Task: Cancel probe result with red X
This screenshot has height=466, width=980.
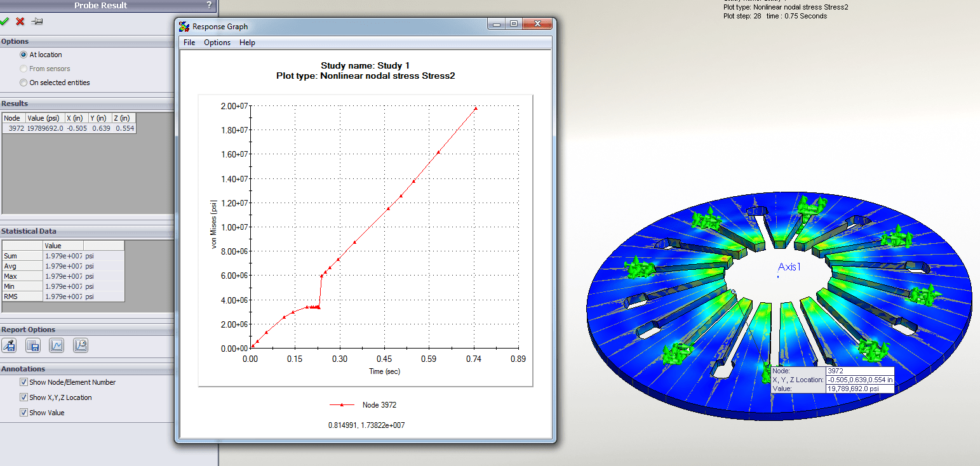Action: tap(20, 21)
